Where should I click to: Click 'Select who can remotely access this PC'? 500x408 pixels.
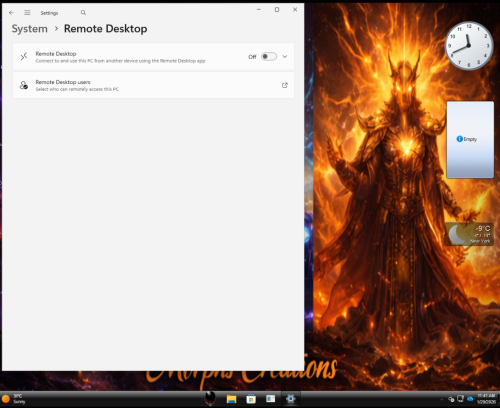(x=77, y=89)
